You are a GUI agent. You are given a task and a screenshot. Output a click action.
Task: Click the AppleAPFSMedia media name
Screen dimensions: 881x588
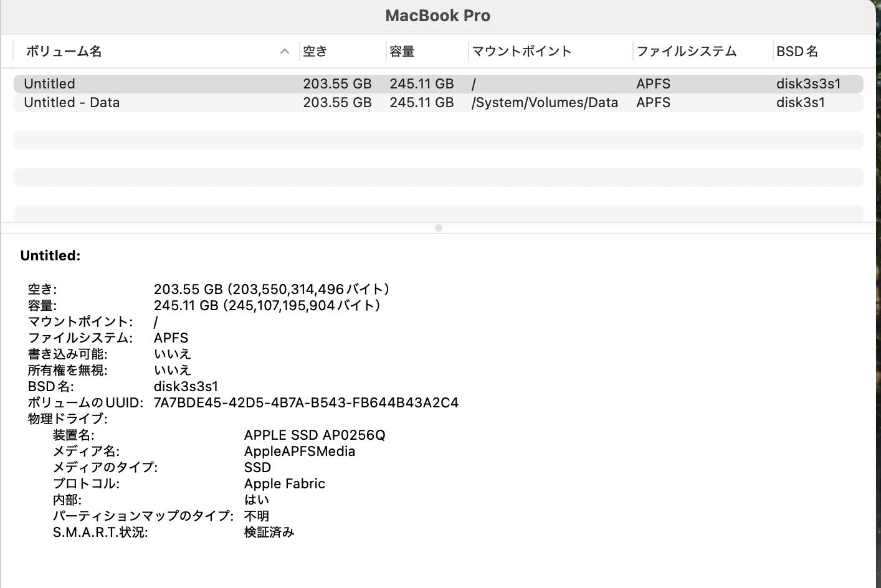pyautogui.click(x=300, y=451)
